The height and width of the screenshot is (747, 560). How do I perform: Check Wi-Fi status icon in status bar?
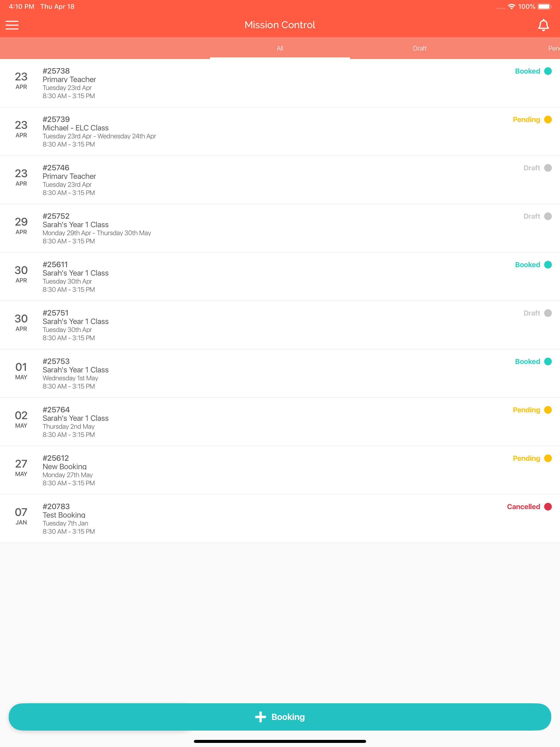click(511, 7)
